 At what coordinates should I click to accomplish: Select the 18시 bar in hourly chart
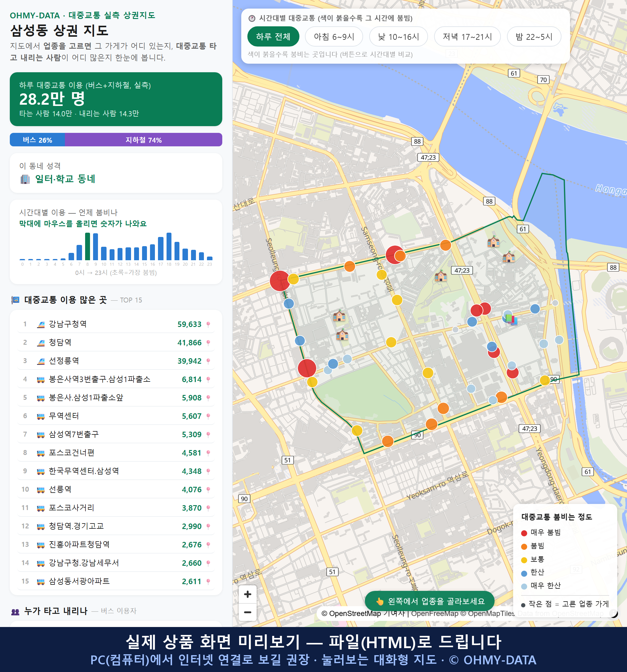[x=169, y=246]
